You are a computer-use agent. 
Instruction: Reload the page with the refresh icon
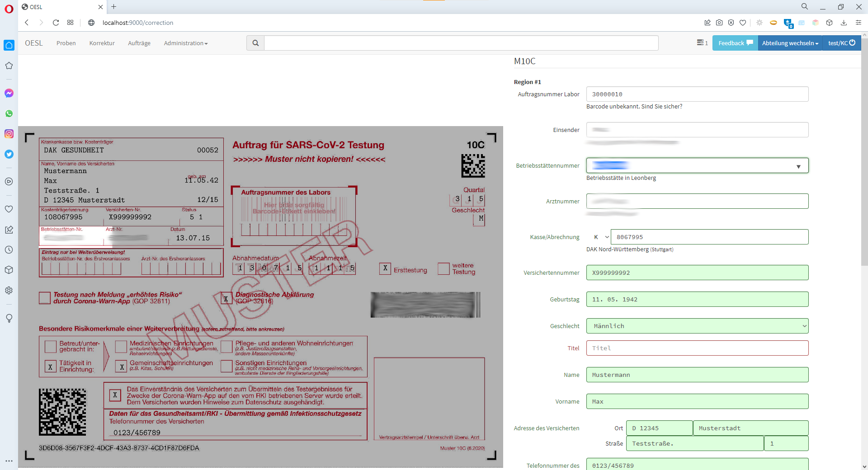point(56,23)
